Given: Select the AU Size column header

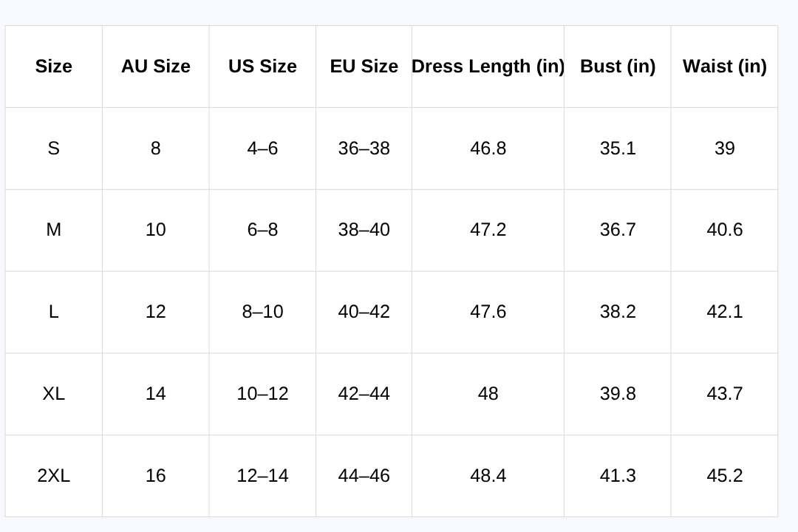Looking at the screenshot, I should [x=156, y=66].
